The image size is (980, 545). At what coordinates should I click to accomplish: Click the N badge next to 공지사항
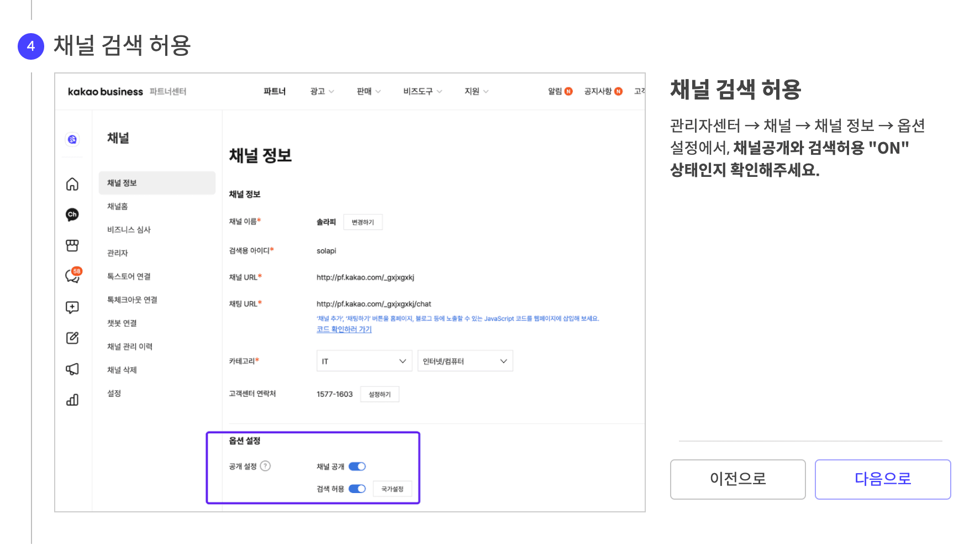click(x=618, y=91)
